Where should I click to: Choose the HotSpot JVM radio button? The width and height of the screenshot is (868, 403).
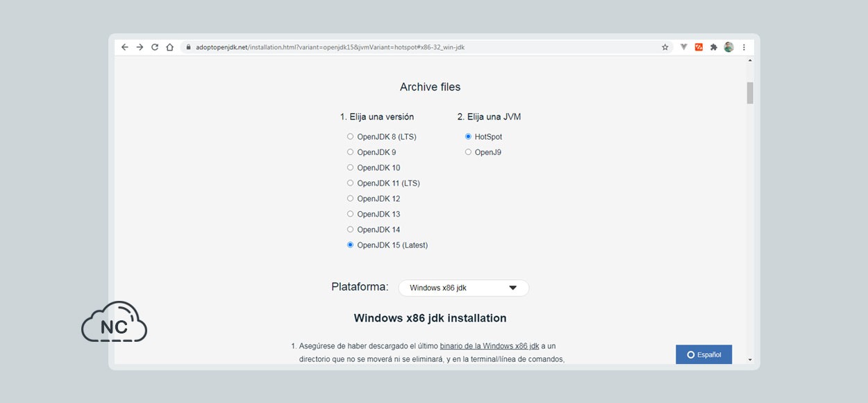coord(468,137)
